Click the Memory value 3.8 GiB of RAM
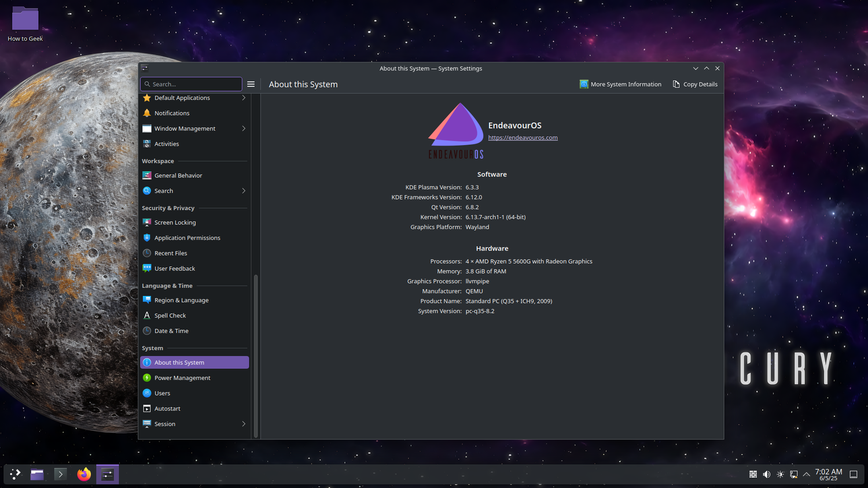 click(x=486, y=271)
